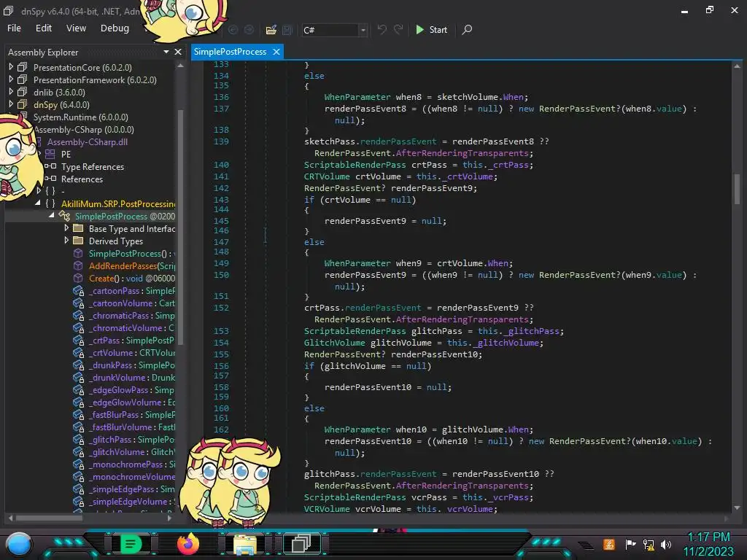
Task: Open the Start orb on taskbar
Action: tap(19, 544)
